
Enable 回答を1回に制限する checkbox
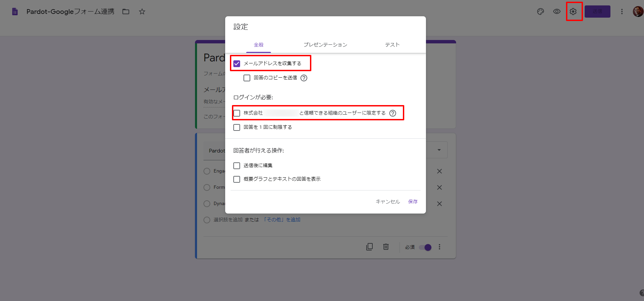click(x=237, y=127)
